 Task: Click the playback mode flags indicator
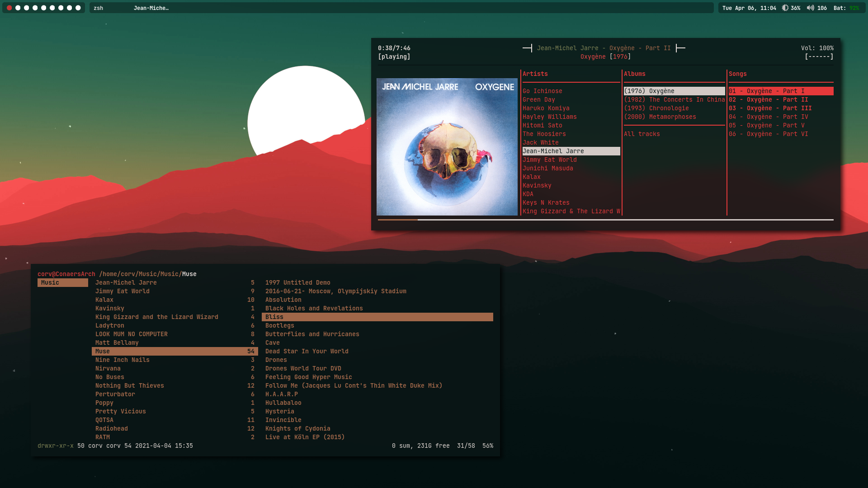819,56
